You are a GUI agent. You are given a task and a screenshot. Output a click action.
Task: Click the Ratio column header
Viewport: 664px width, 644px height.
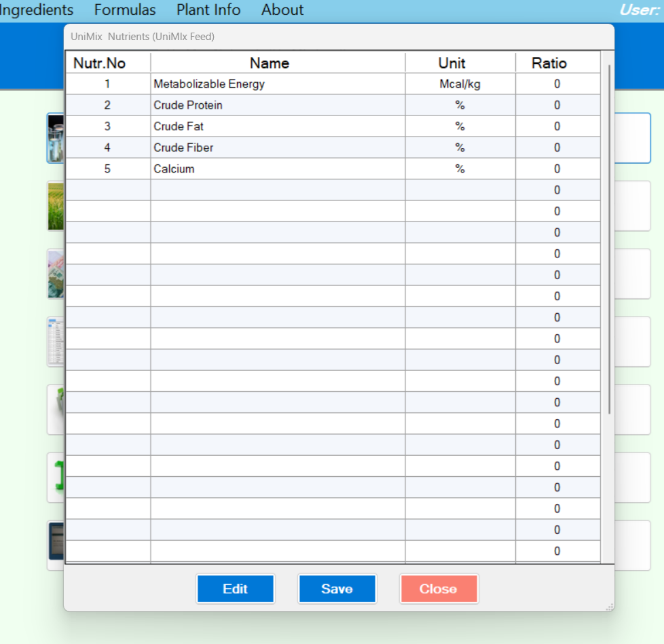[x=549, y=63]
